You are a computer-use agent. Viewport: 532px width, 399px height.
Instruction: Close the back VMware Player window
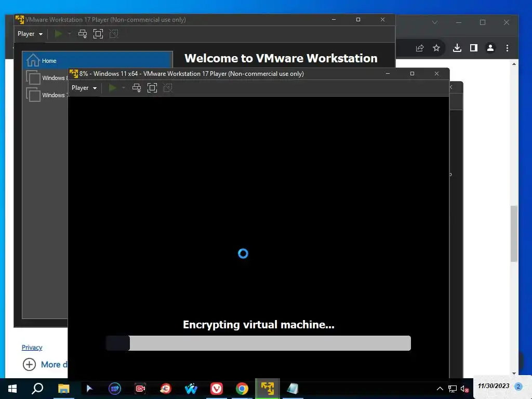coord(383,20)
